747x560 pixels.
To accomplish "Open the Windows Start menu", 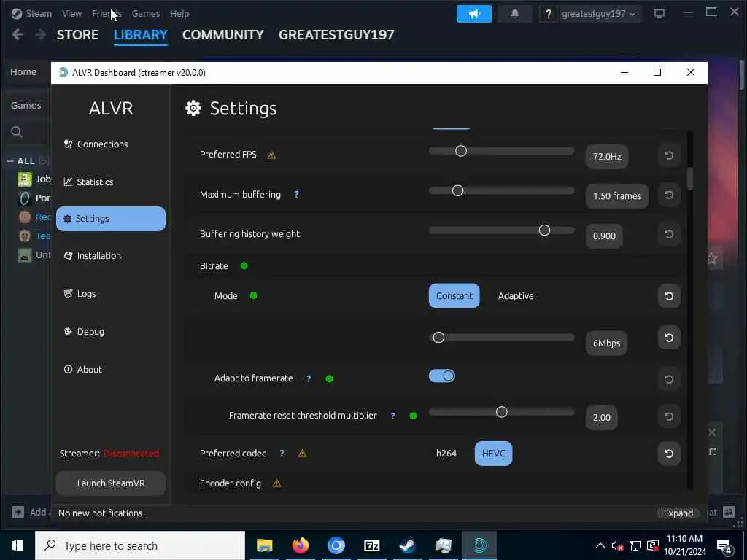I will click(x=18, y=545).
